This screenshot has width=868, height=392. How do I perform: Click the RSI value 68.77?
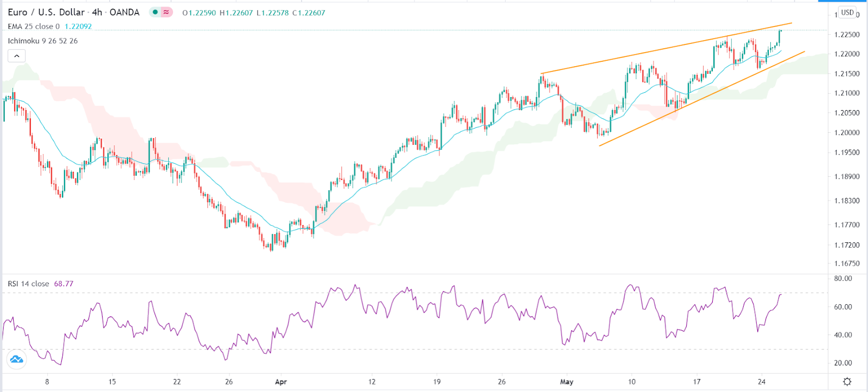[x=63, y=284]
